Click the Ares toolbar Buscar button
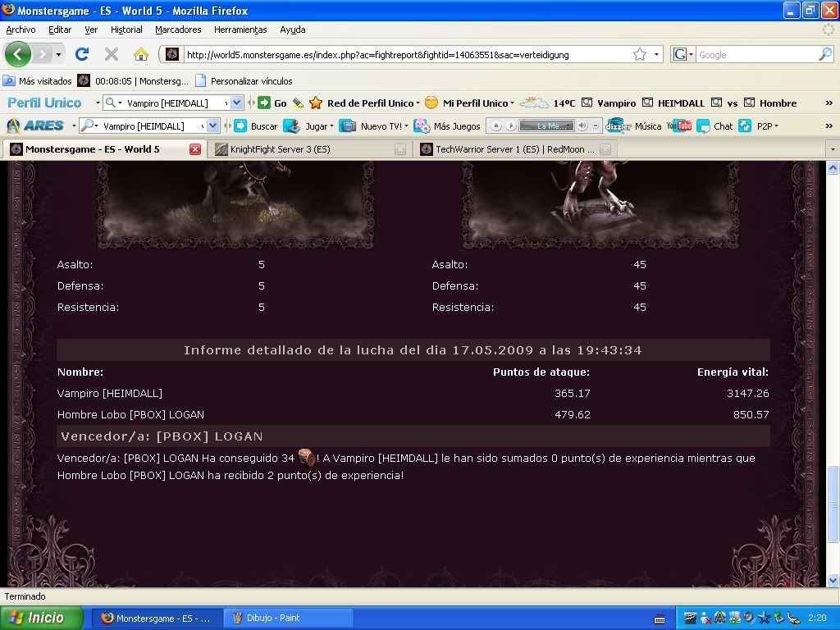The width and height of the screenshot is (840, 630). pyautogui.click(x=256, y=126)
